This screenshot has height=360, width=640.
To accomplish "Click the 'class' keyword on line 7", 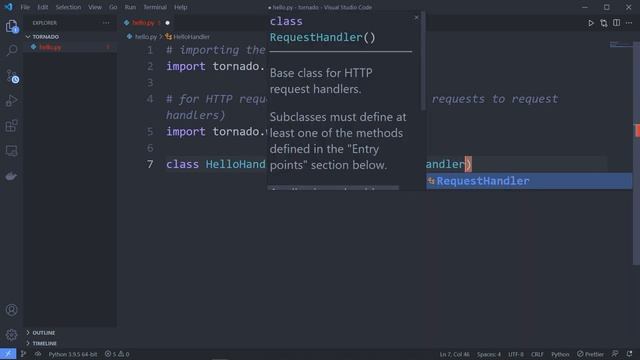I will (x=182, y=164).
